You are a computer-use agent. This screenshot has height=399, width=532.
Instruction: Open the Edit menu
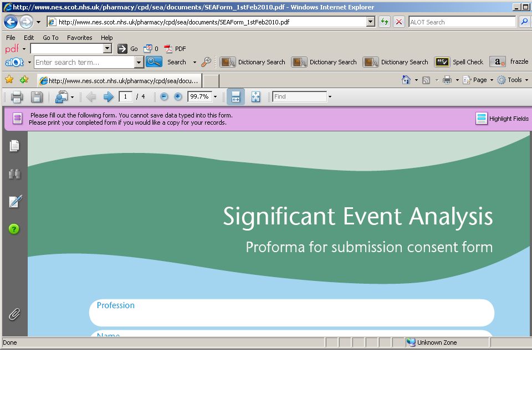coord(28,38)
